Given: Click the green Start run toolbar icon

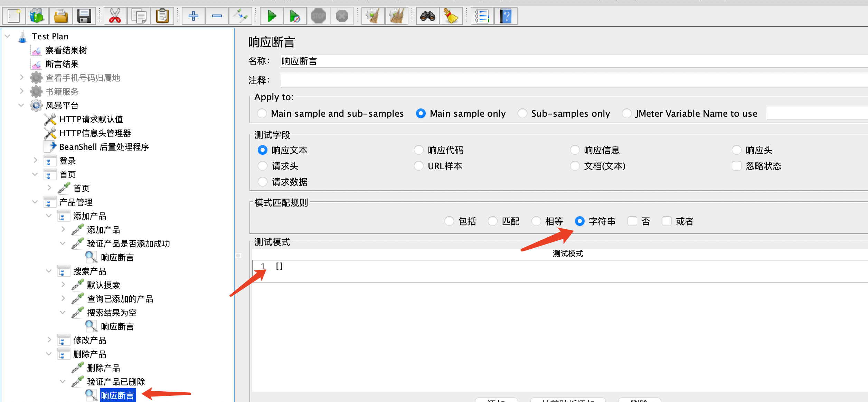Looking at the screenshot, I should (x=272, y=16).
